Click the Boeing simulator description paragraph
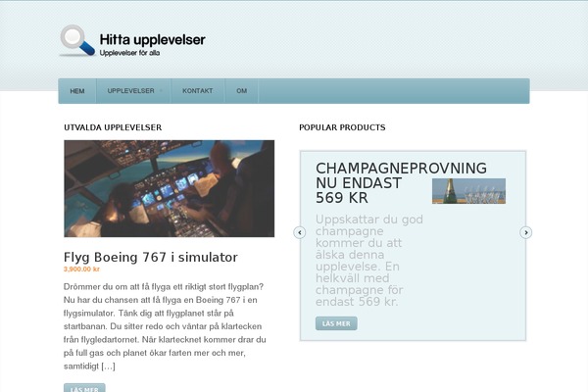The image size is (588, 392). point(165,326)
